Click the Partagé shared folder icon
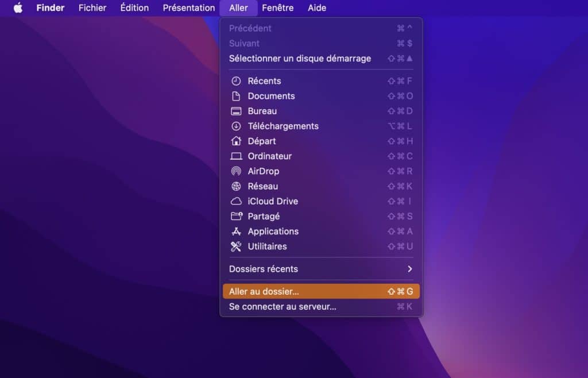Image resolution: width=588 pixels, height=378 pixels. tap(236, 216)
